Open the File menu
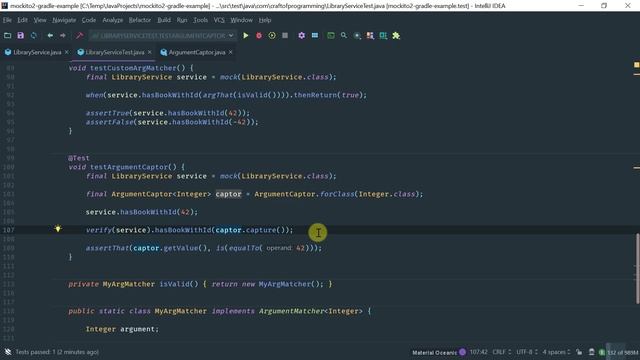 click(7, 20)
